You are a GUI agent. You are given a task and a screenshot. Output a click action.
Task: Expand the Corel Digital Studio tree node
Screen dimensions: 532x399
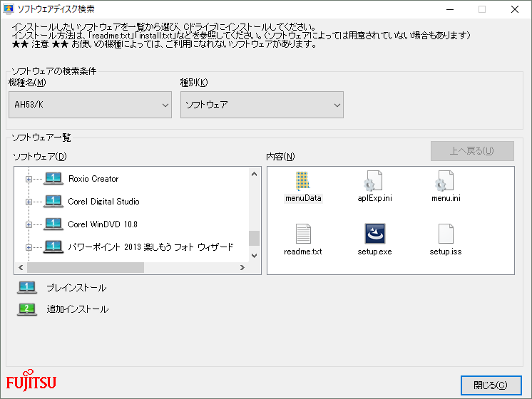(29, 202)
